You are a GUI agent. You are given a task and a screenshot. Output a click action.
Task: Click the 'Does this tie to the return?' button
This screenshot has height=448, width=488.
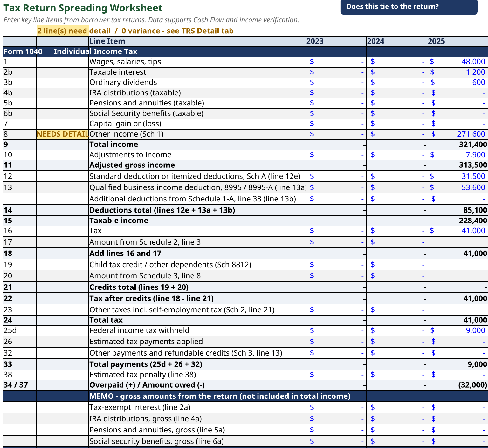(x=409, y=7)
